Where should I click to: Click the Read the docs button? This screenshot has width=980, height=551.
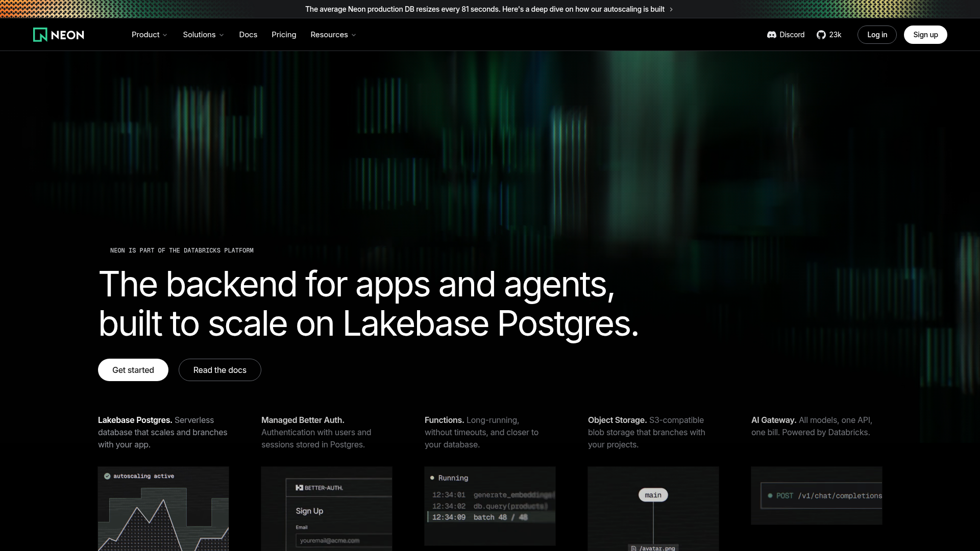click(x=220, y=370)
